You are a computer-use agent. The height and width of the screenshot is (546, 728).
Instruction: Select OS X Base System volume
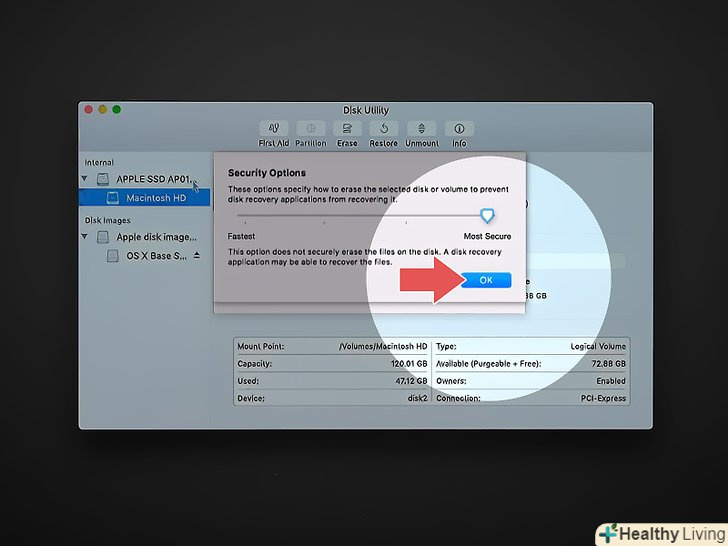pyautogui.click(x=156, y=256)
